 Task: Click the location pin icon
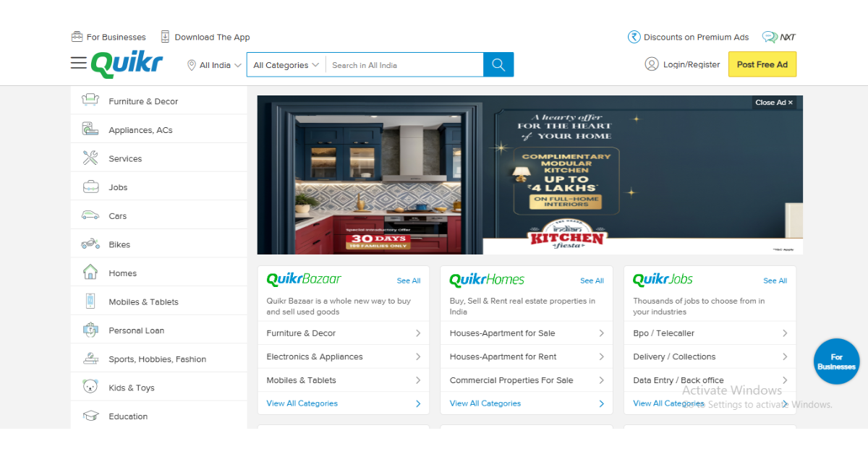[192, 65]
